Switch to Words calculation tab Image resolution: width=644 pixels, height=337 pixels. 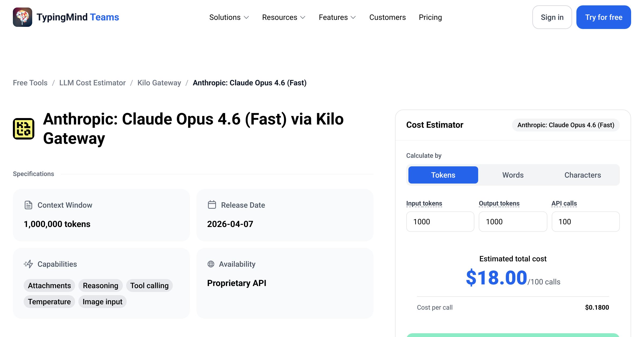click(513, 175)
